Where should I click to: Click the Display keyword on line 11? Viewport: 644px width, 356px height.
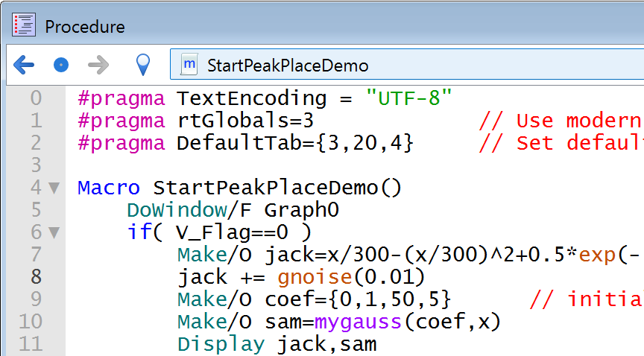[x=221, y=344]
